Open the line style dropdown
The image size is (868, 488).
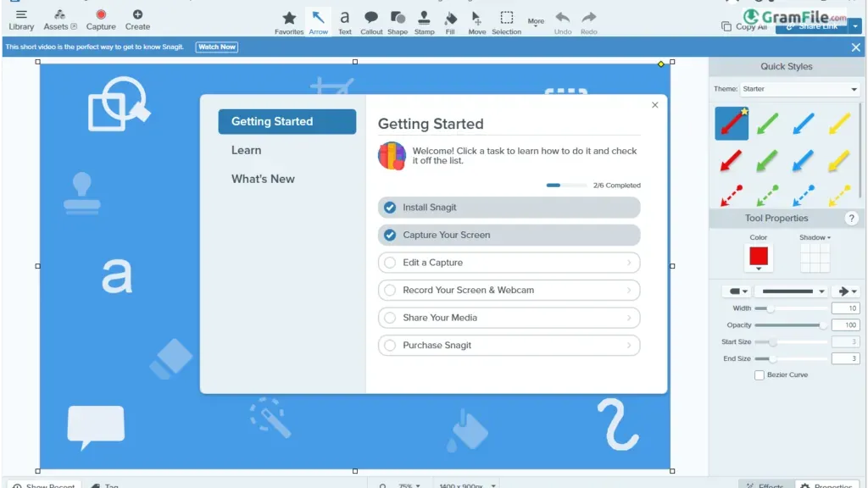tap(793, 291)
